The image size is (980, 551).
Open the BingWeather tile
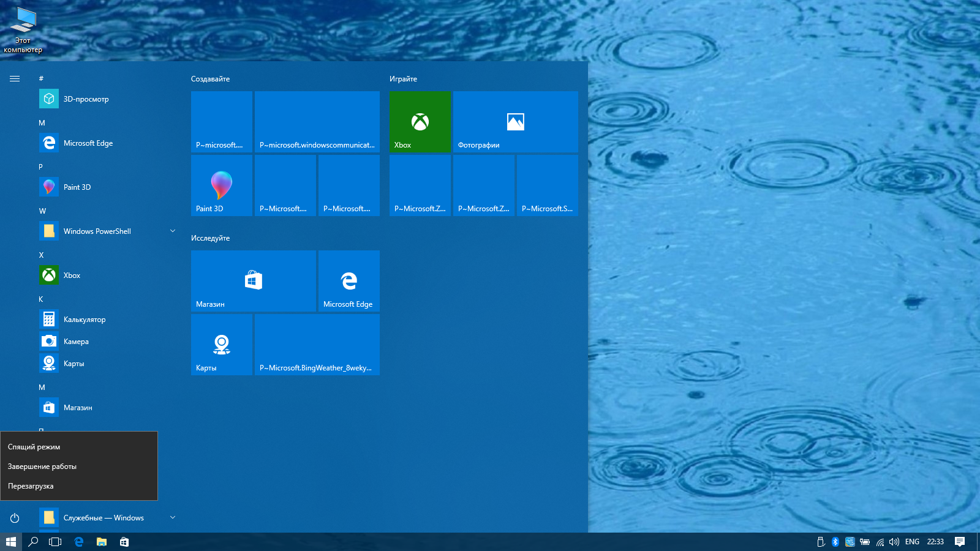(x=317, y=345)
